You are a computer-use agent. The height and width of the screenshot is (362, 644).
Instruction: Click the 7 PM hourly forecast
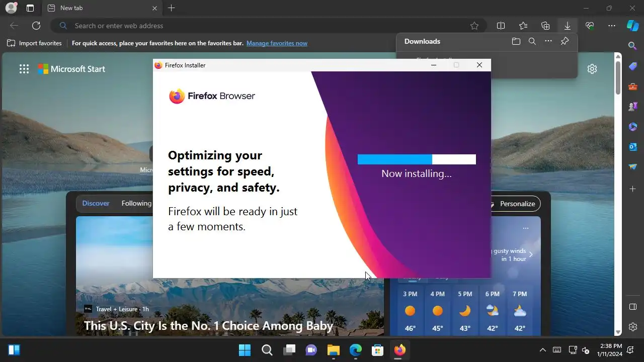pos(520,312)
